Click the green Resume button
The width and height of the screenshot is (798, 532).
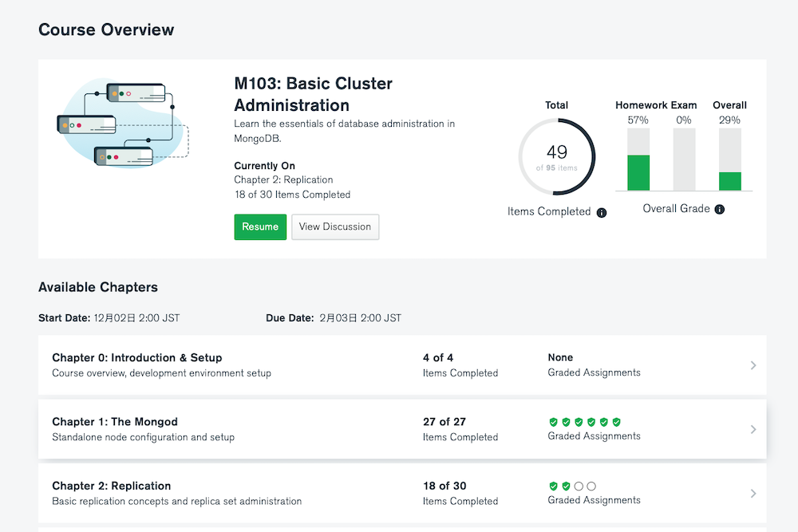click(260, 227)
